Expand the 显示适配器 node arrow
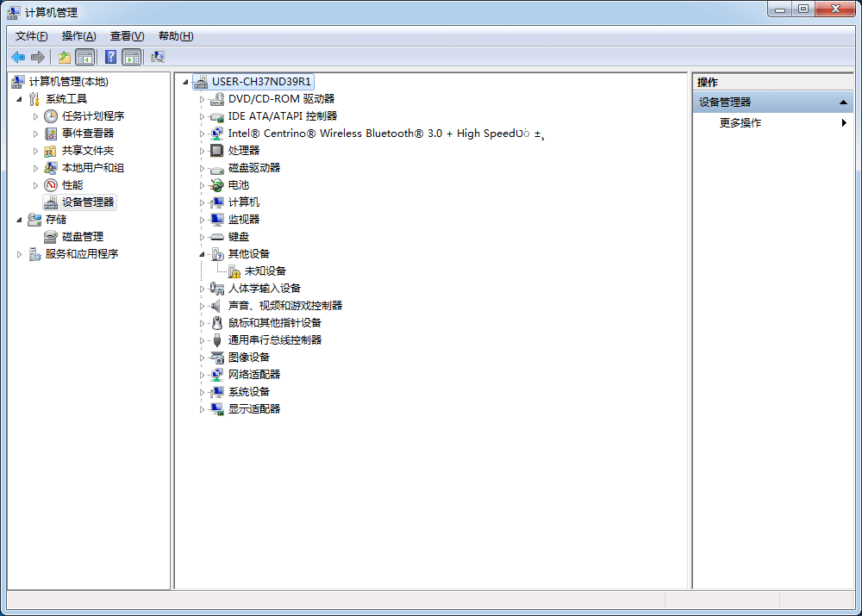The image size is (862, 616). (202, 410)
